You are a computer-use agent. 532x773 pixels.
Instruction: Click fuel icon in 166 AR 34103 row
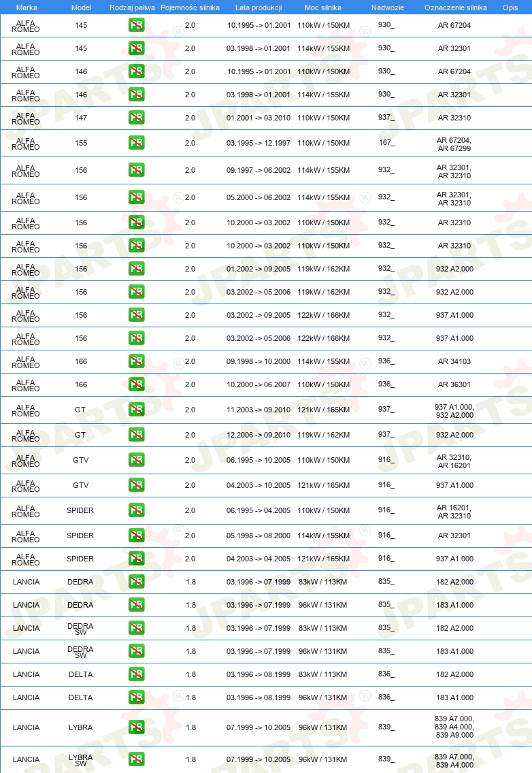click(137, 361)
